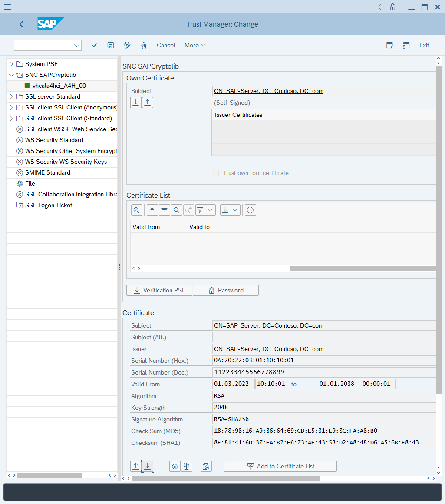This screenshot has width=445, height=504.
Task: Click the balance scale compare icon
Action: 187,466
